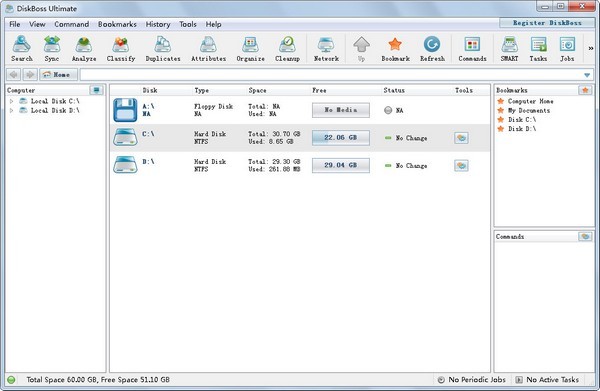Open the Cleanup tool
The image size is (600, 391).
287,49
